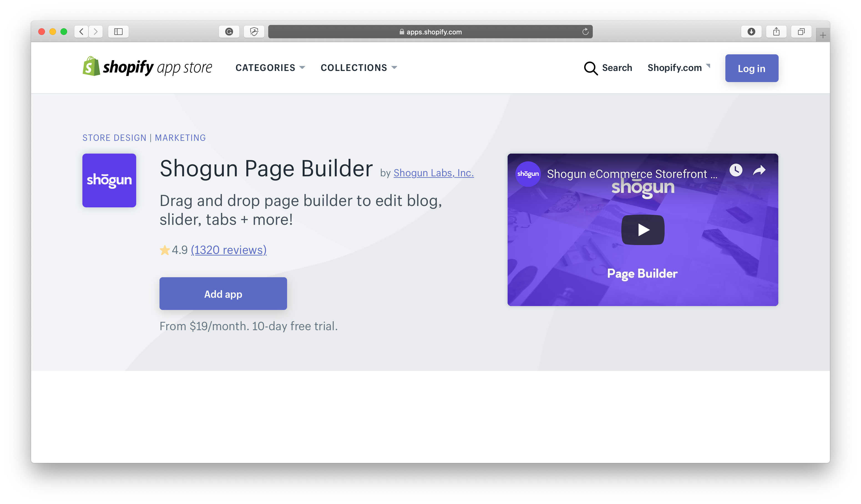Open the Safari share menu

point(776,32)
